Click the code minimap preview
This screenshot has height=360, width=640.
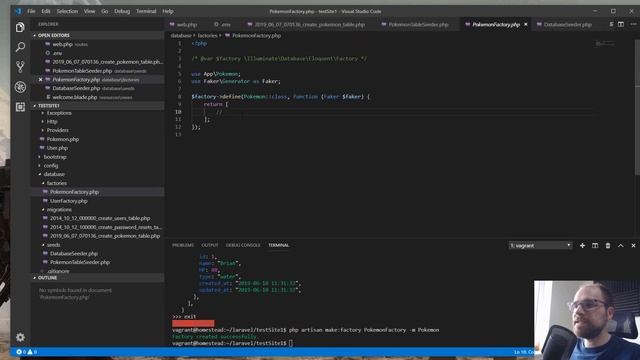(605, 44)
